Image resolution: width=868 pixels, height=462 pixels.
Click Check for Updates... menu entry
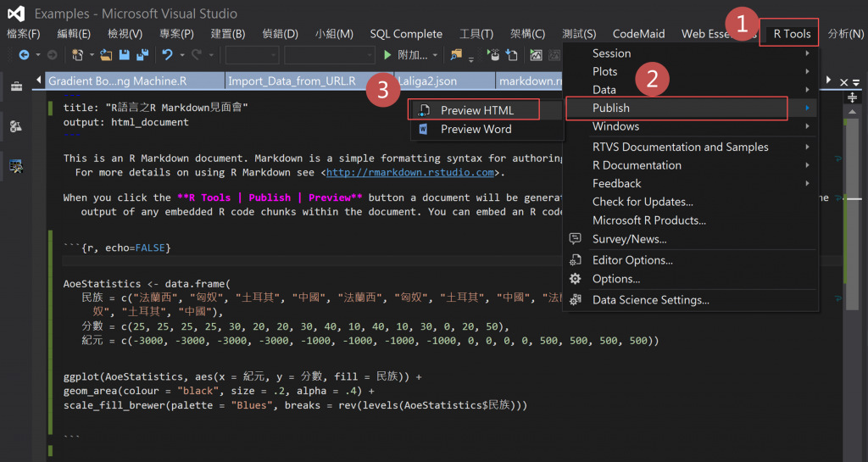(x=643, y=202)
